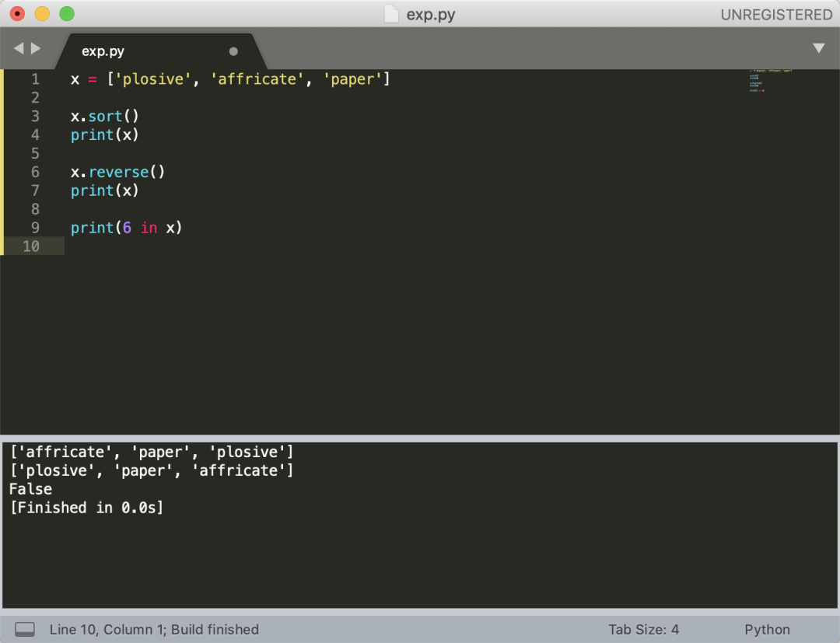The width and height of the screenshot is (840, 643).
Task: Click the UNREGISTERED label in title bar
Action: click(x=775, y=14)
